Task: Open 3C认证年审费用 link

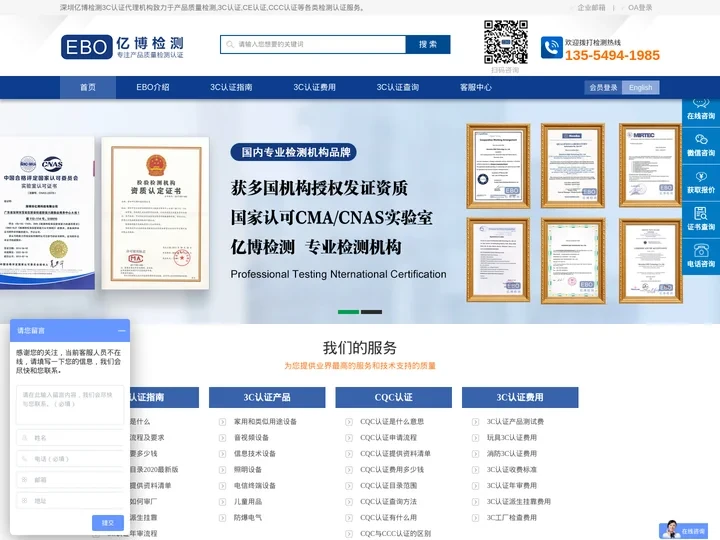Action: [512, 486]
